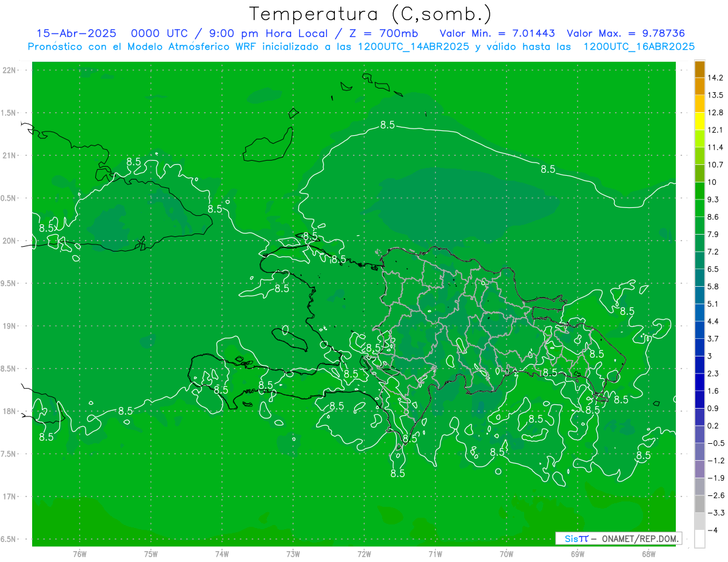Image resolution: width=728 pixels, height=562 pixels.
Task: Click the 'ONAMET/REP.DOM.' credit label
Action: tap(639, 538)
